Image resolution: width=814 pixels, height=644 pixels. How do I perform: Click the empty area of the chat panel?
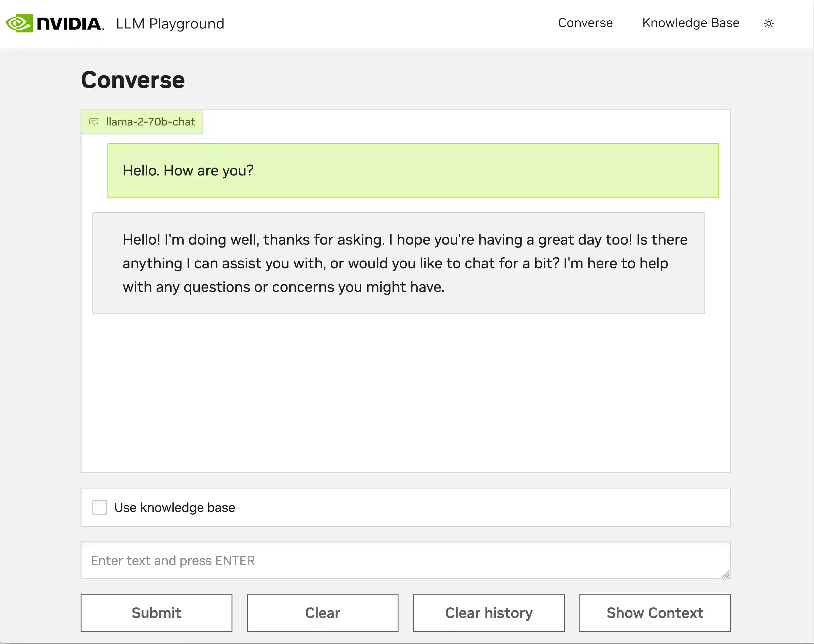405,392
